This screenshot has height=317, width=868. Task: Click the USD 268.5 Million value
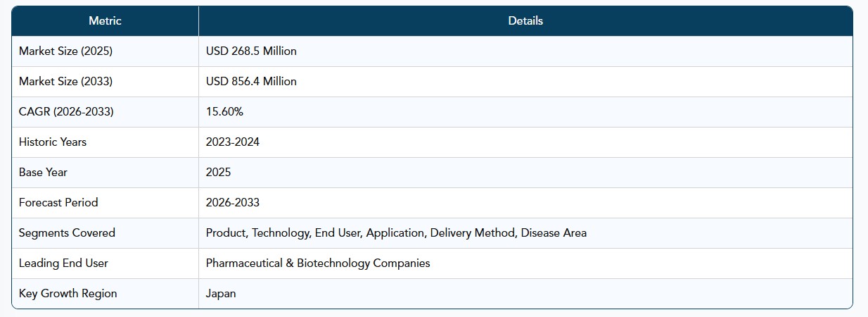[251, 51]
